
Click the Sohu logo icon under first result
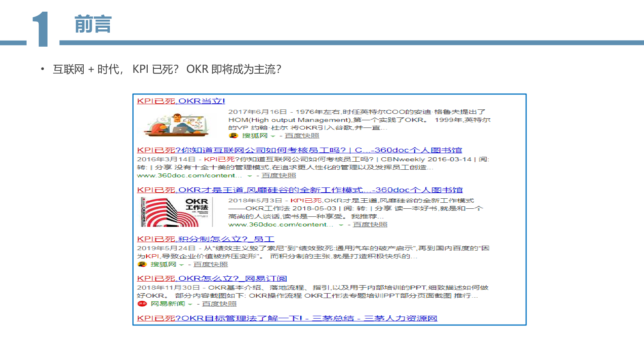(233, 136)
